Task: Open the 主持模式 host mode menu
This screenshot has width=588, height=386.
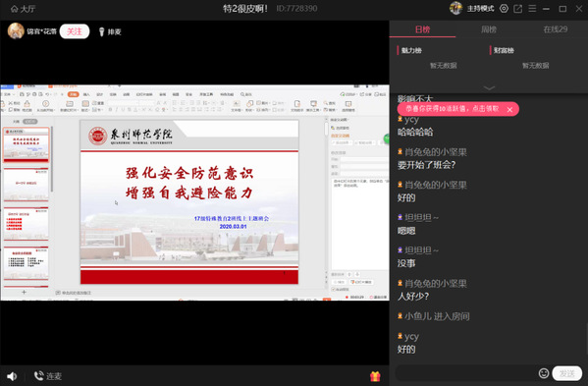Action: 480,9
